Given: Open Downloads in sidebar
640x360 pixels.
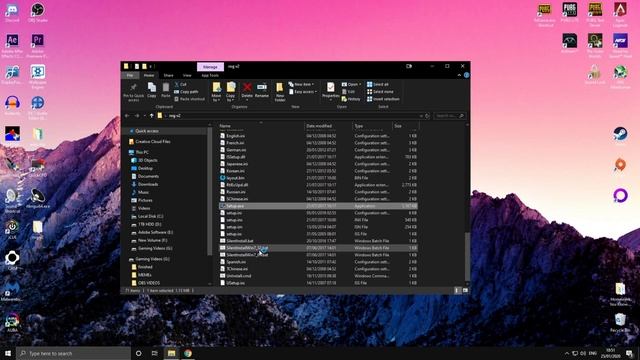Looking at the screenshot, I should 144,184.
